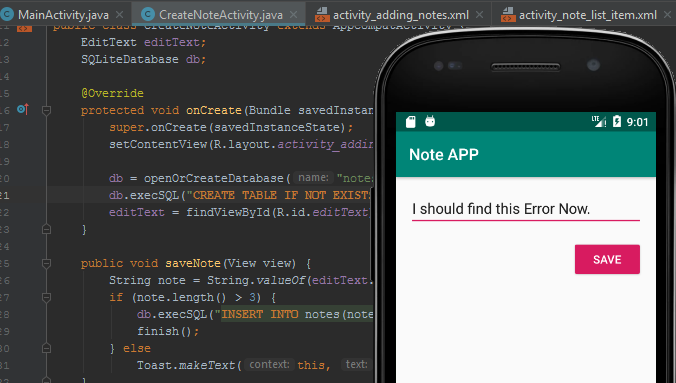Click the LTE signal status icon
This screenshot has height=383, width=676.
[x=599, y=122]
